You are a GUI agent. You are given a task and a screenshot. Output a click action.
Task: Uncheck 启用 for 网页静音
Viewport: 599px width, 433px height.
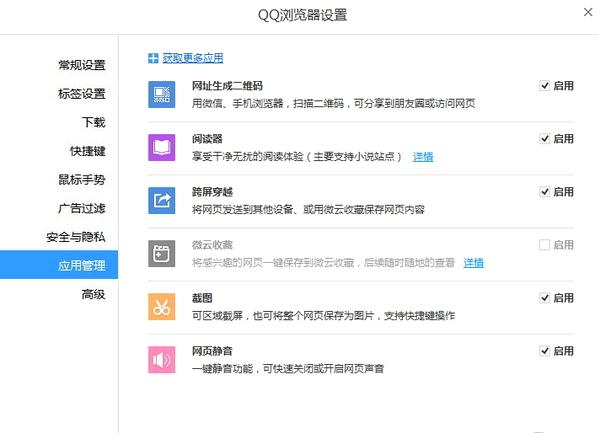[544, 351]
